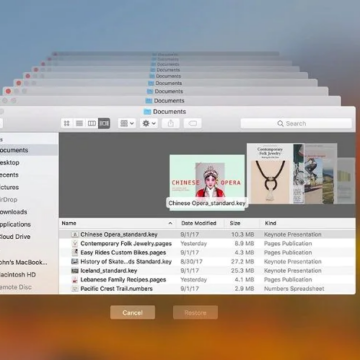
Task: Select Downloads in the sidebar
Action: [13, 212]
